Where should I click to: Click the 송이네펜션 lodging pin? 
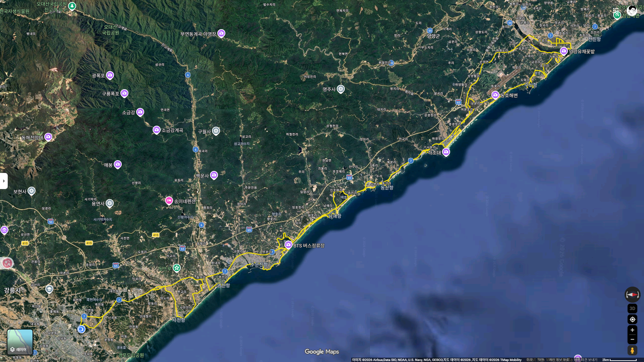click(169, 200)
